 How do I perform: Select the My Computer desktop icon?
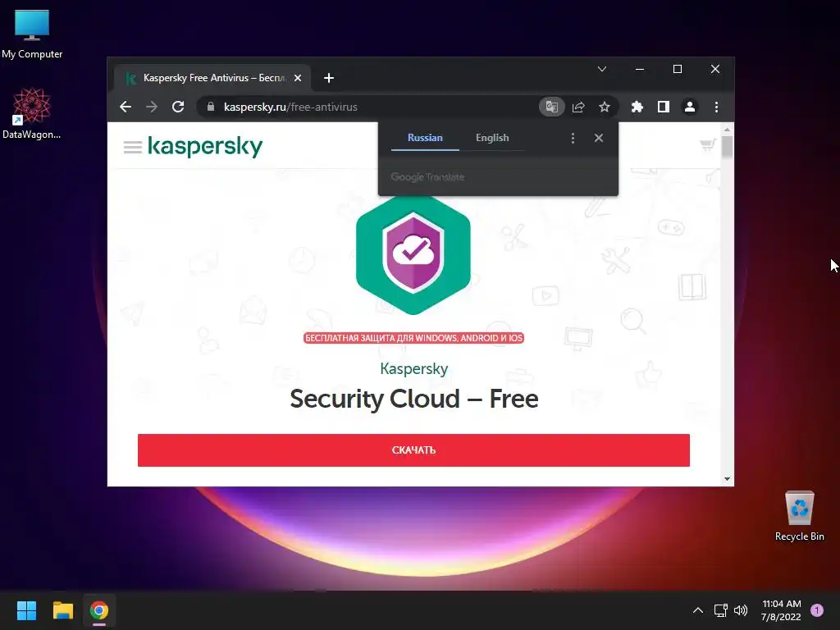coord(32,34)
